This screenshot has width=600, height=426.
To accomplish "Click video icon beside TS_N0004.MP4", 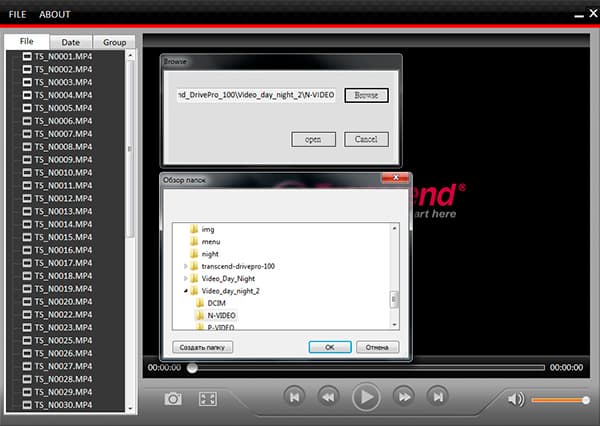I will [x=27, y=95].
